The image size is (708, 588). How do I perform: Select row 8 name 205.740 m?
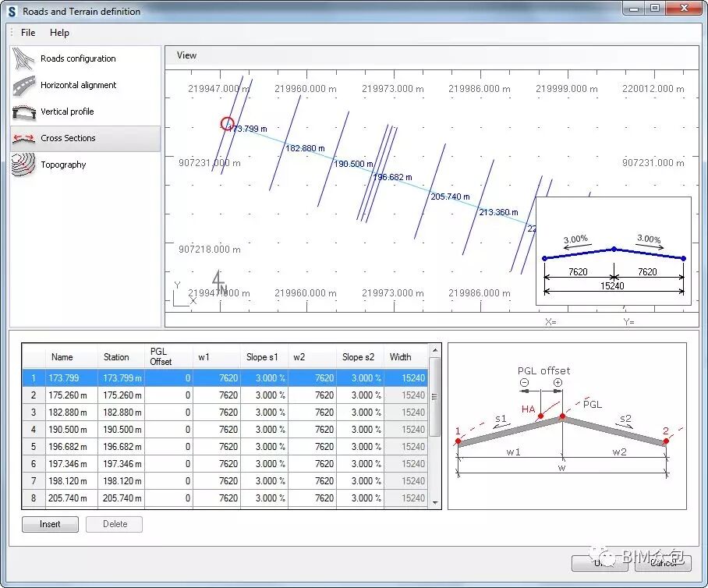[72, 498]
